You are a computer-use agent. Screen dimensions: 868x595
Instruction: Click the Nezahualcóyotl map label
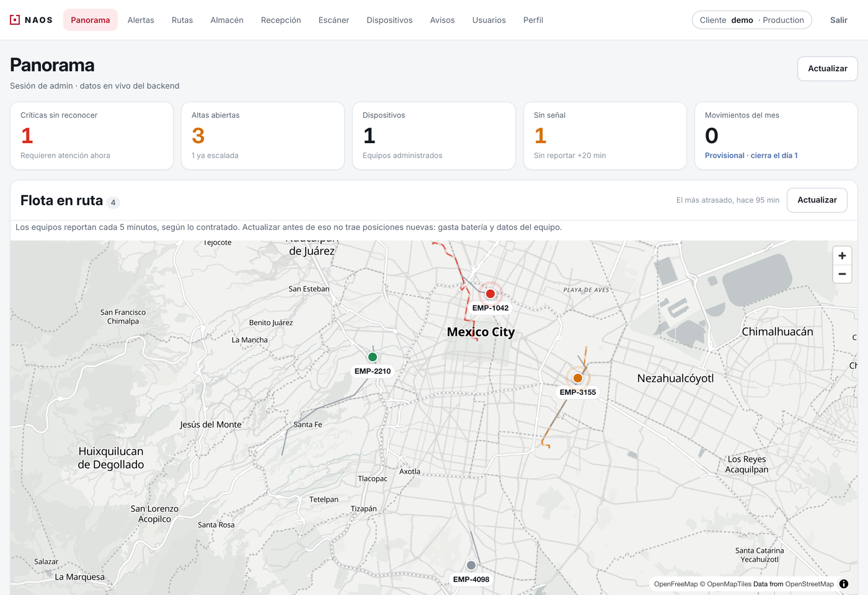point(676,378)
